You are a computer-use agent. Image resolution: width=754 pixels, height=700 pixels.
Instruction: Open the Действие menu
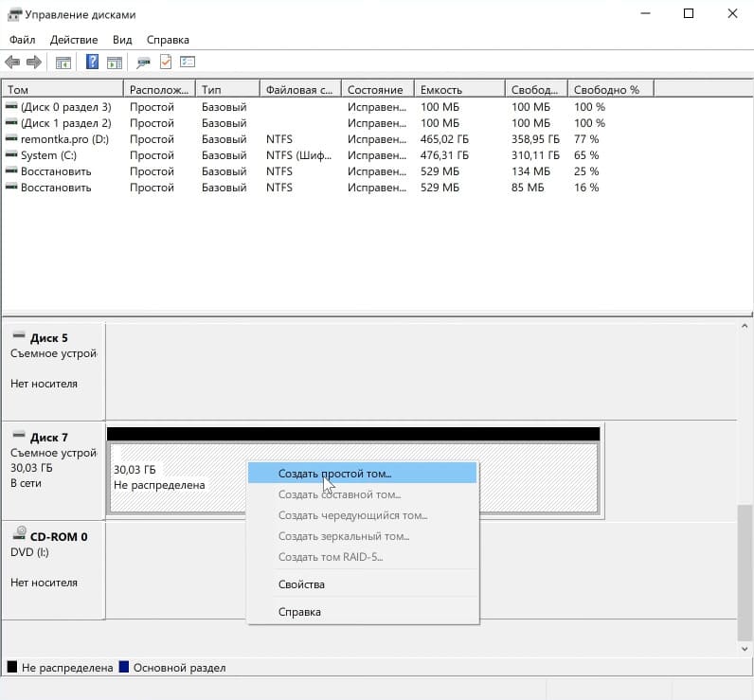click(74, 40)
